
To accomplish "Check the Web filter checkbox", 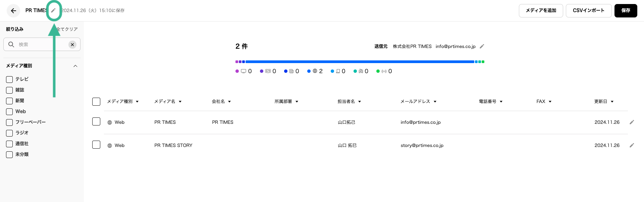I will click(x=9, y=112).
